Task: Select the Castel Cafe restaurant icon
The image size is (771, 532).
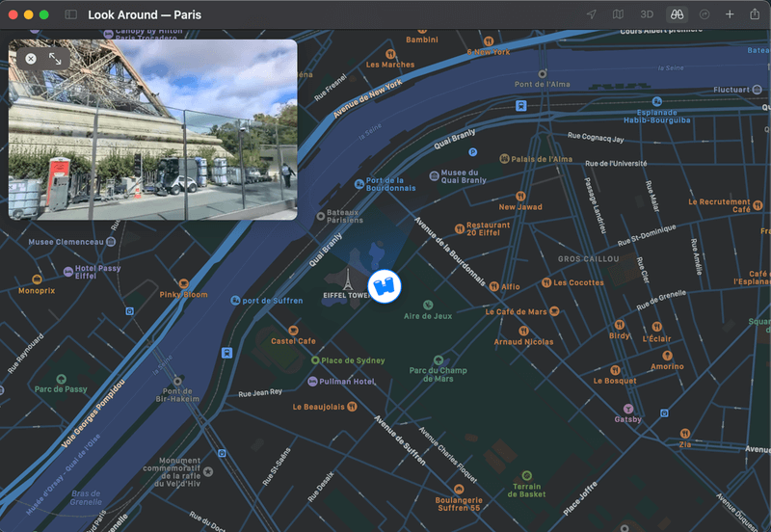Action: 294,331
